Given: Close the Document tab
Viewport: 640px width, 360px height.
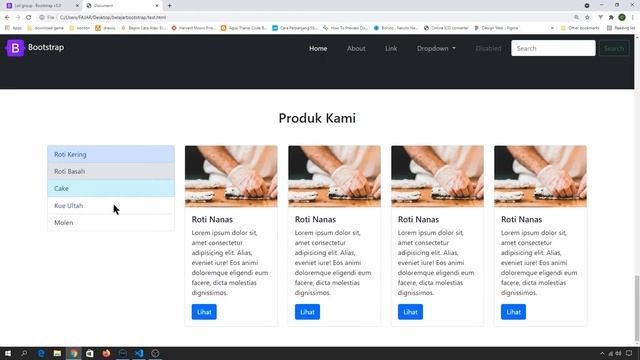Looking at the screenshot, I should pyautogui.click(x=157, y=6).
